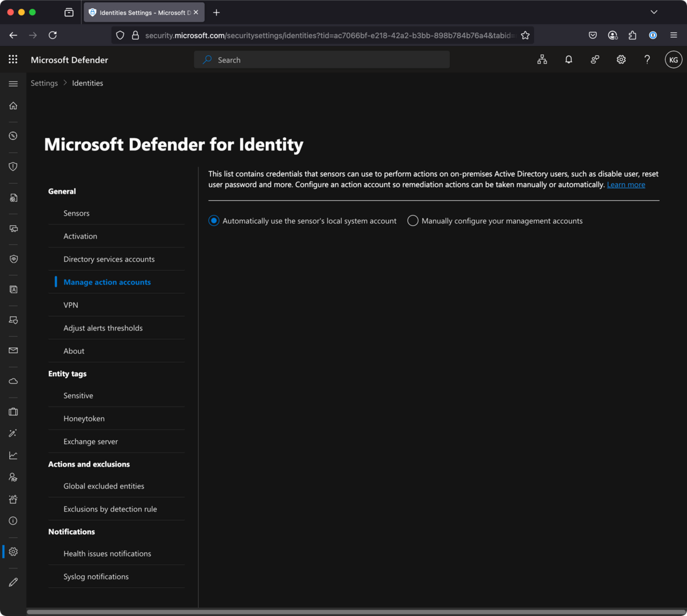Click the Defender Search field

click(322, 60)
